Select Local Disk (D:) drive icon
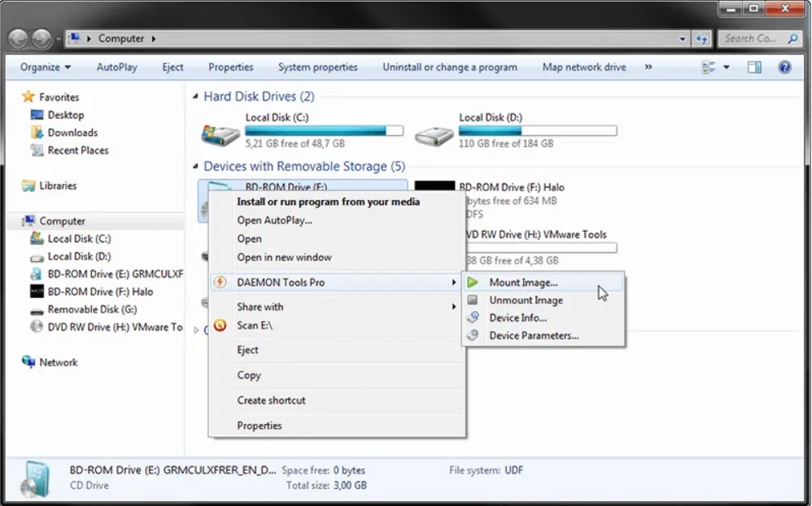Image resolution: width=812 pixels, height=506 pixels. point(434,133)
